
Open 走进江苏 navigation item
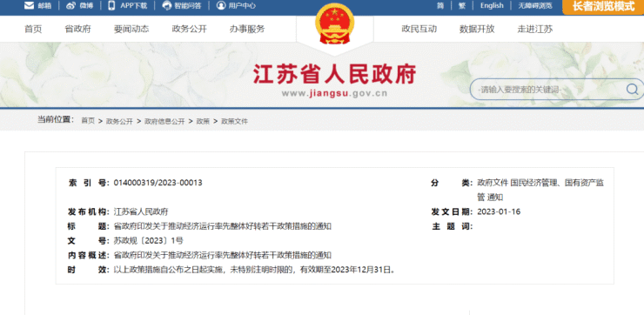click(534, 30)
